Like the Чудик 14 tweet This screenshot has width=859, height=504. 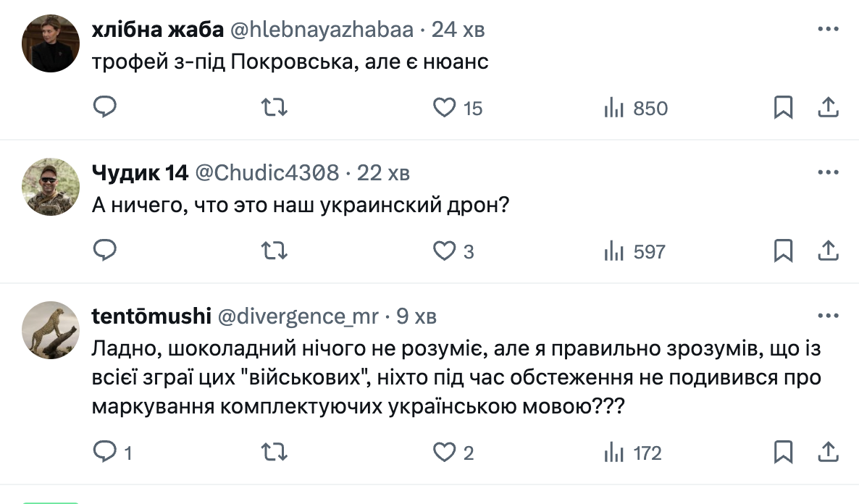point(443,251)
